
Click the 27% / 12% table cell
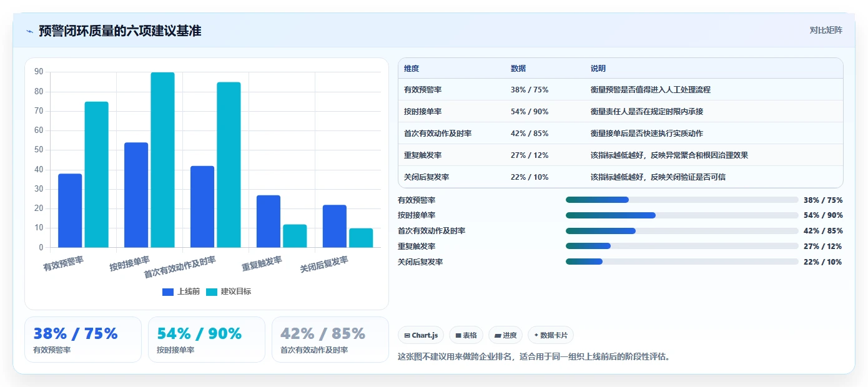530,155
